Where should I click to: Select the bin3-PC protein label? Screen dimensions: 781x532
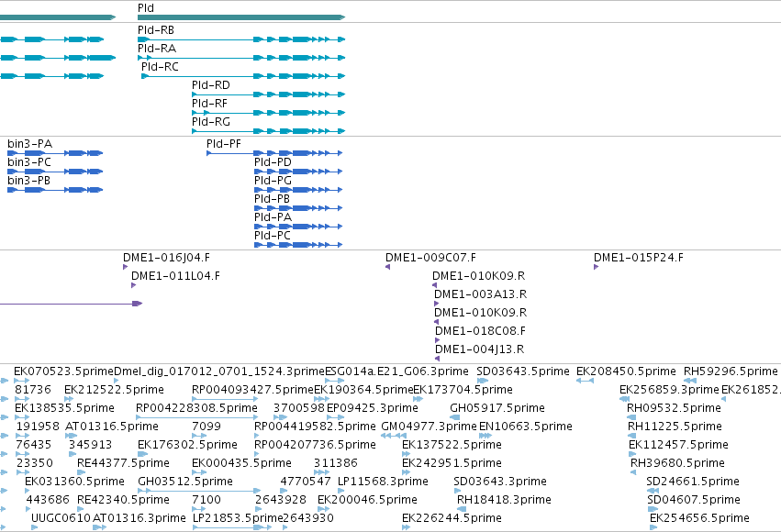pyautogui.click(x=29, y=162)
